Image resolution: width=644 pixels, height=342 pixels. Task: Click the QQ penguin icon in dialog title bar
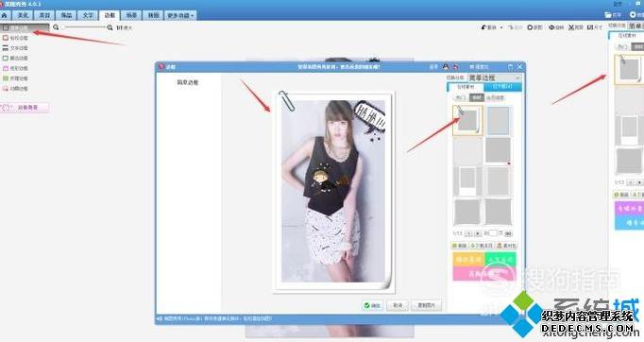pos(446,66)
